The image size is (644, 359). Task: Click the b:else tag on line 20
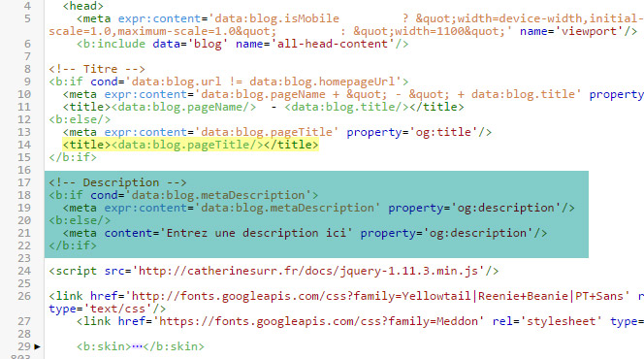click(x=80, y=220)
